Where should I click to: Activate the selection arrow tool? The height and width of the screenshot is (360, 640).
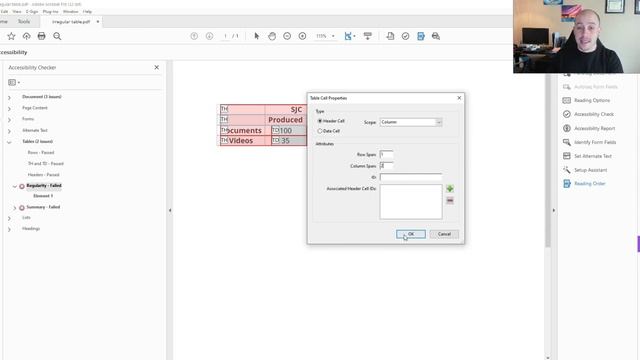click(257, 36)
